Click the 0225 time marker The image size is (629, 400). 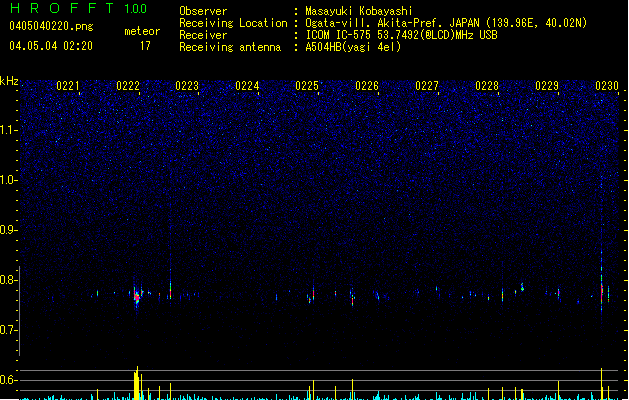[x=307, y=86]
